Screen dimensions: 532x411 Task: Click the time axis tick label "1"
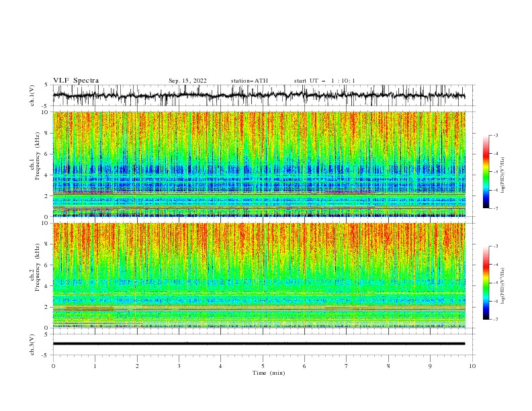coord(95,366)
